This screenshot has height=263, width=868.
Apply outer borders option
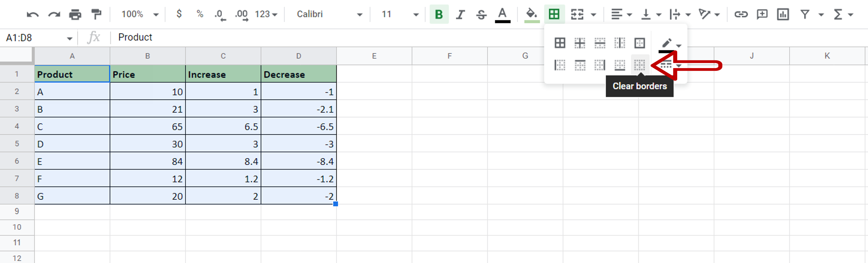tap(639, 43)
